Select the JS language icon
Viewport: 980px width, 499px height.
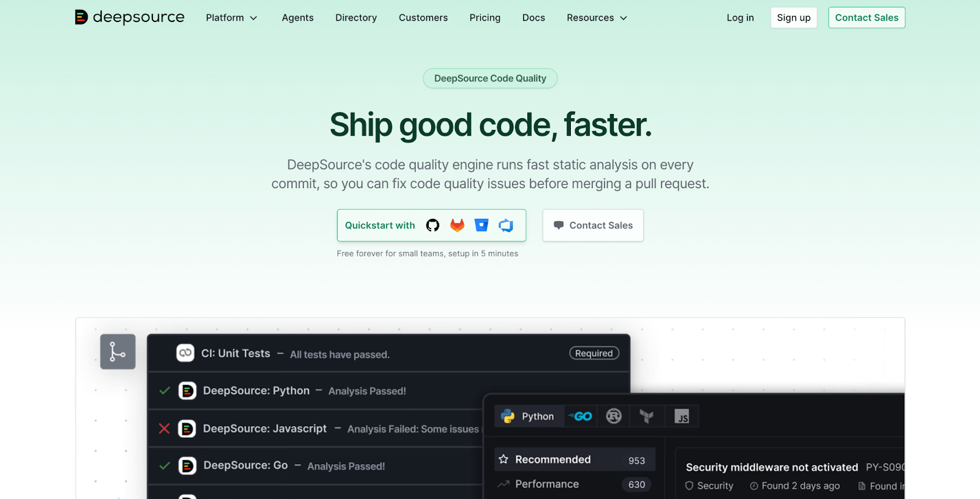click(x=682, y=416)
